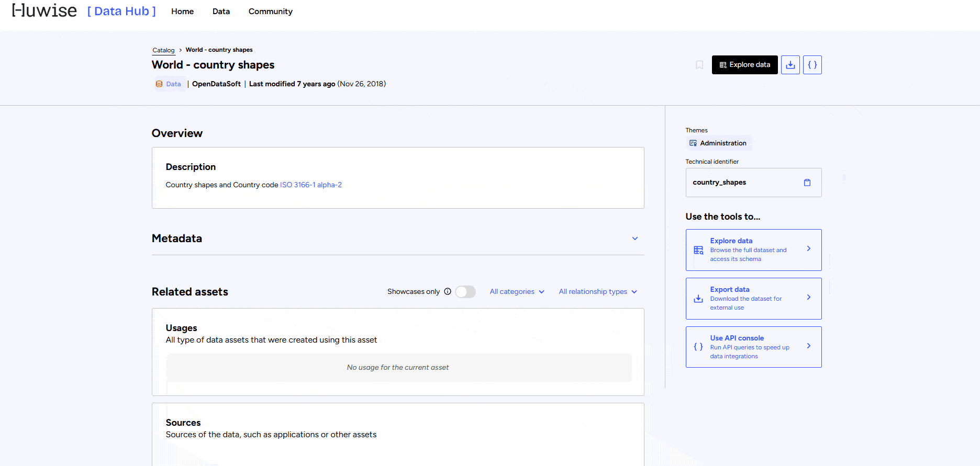Click the Administration theme tag
Viewport: 980px width, 466px height.
(x=718, y=143)
